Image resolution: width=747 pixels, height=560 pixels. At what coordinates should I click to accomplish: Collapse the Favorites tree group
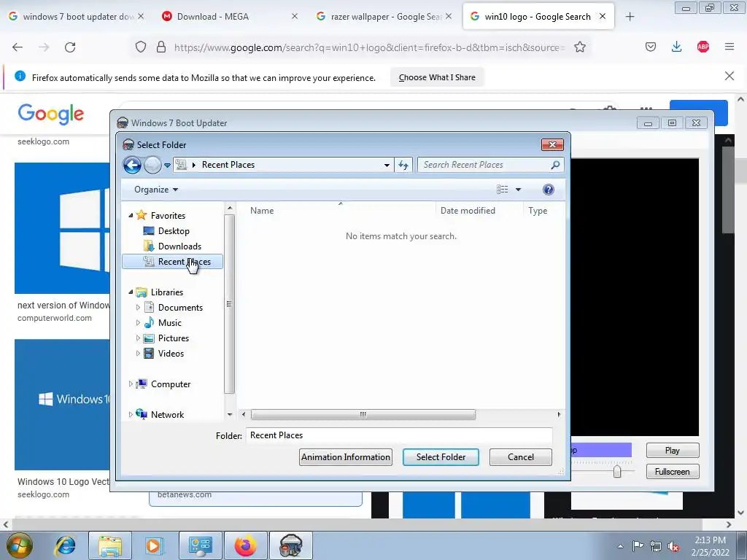tap(131, 215)
